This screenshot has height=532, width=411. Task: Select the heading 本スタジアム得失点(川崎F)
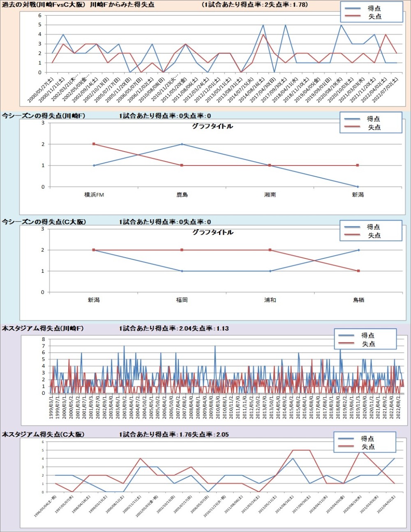point(43,328)
